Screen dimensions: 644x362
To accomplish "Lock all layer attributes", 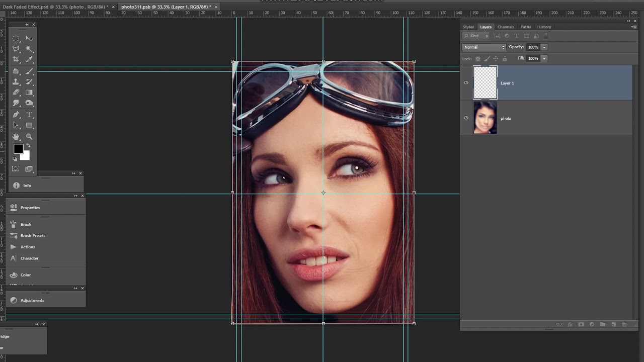I will tap(505, 59).
